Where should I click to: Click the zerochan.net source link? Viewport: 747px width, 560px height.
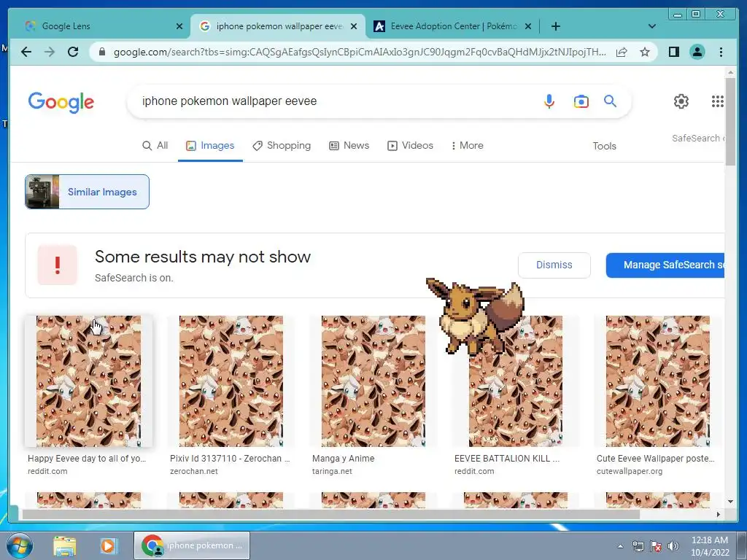pyautogui.click(x=194, y=471)
